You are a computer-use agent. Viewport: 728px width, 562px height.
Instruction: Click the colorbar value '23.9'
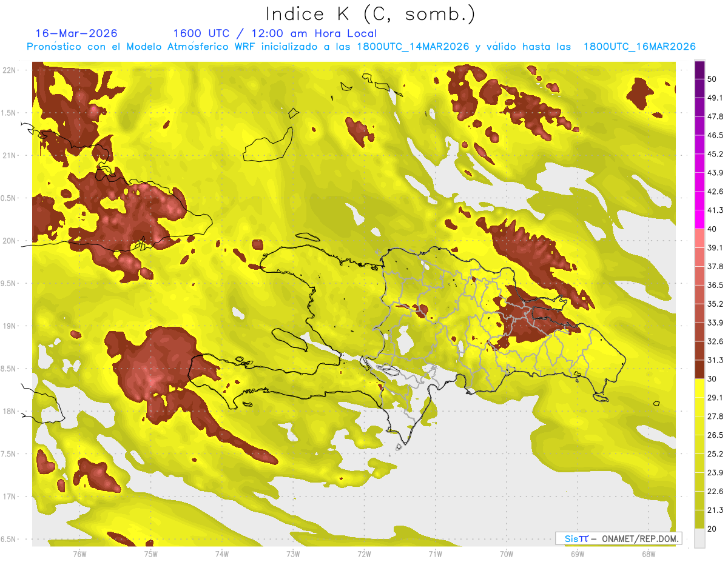click(715, 472)
